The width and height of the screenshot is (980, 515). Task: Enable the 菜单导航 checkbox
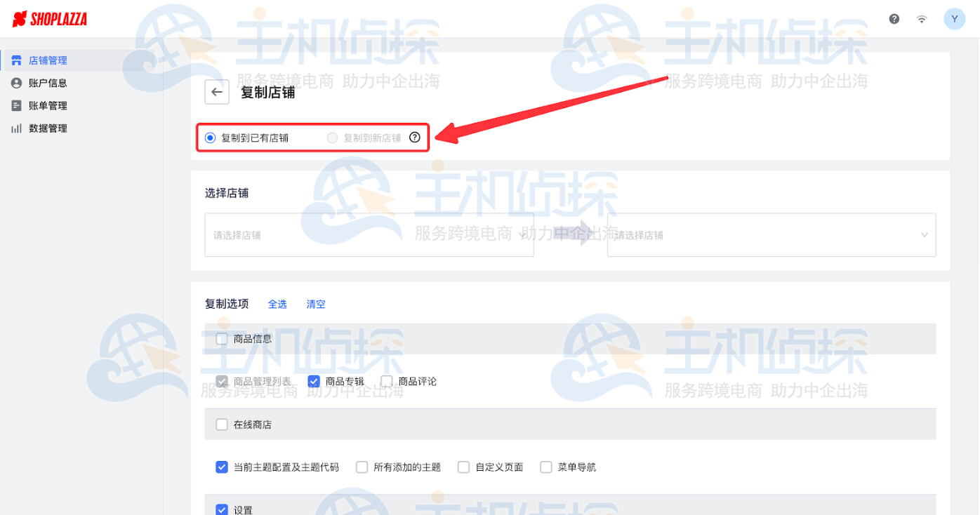pos(546,467)
